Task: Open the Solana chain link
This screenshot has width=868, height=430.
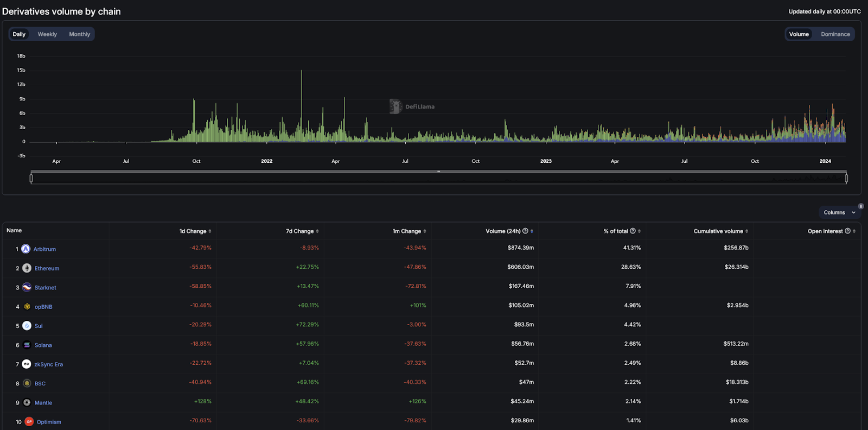Action: [x=43, y=345]
